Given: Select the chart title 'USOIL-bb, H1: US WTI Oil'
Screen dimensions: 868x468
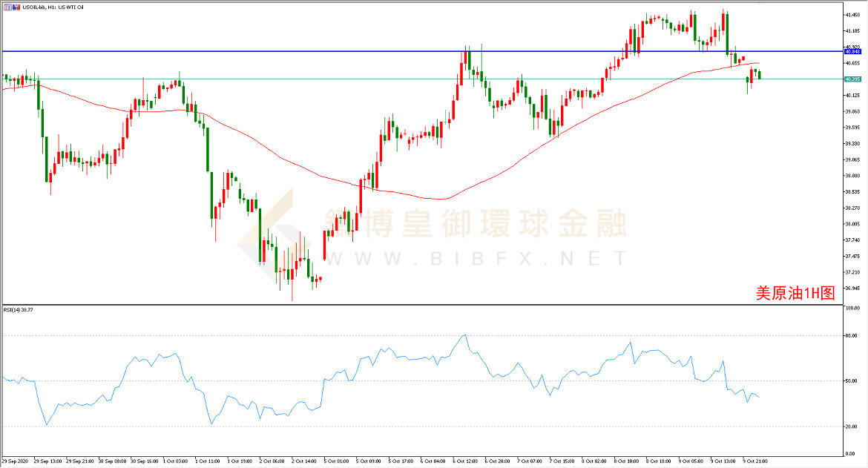Looking at the screenshot, I should [53, 5].
